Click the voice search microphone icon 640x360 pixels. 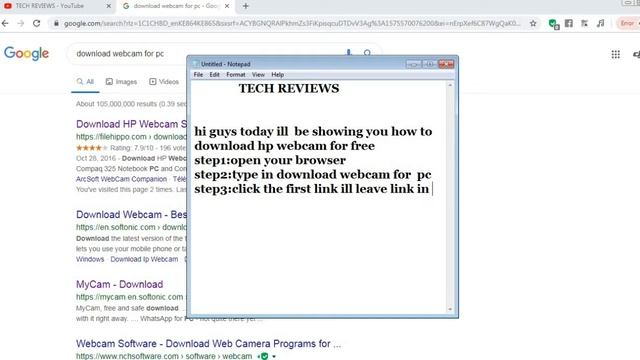[x=349, y=53]
